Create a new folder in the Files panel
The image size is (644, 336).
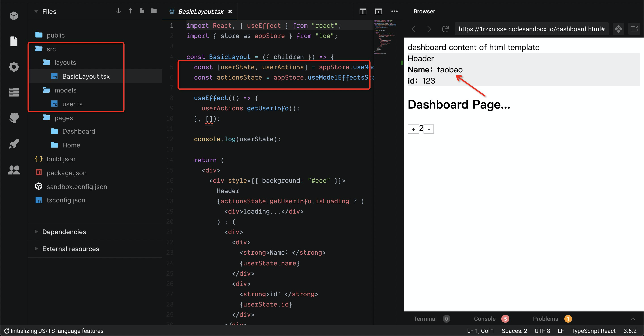153,11
